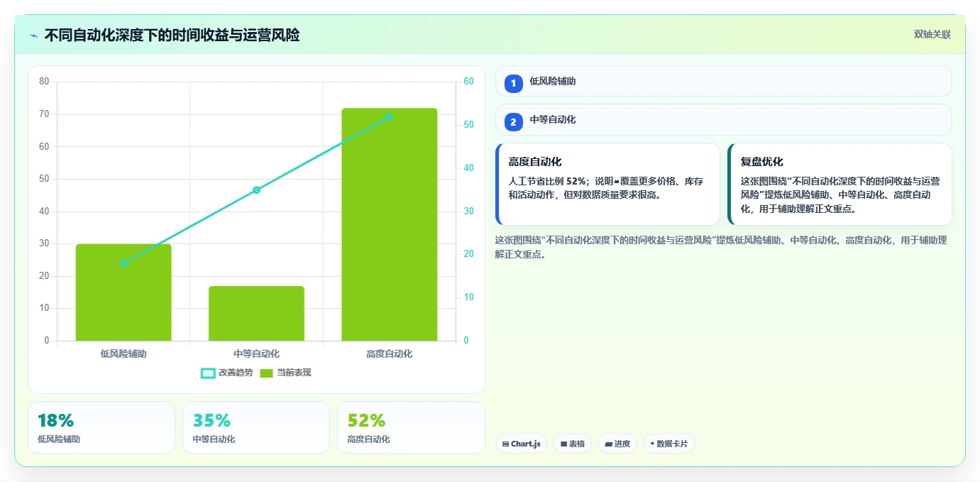Select the Chart.js tag

pyautogui.click(x=521, y=444)
